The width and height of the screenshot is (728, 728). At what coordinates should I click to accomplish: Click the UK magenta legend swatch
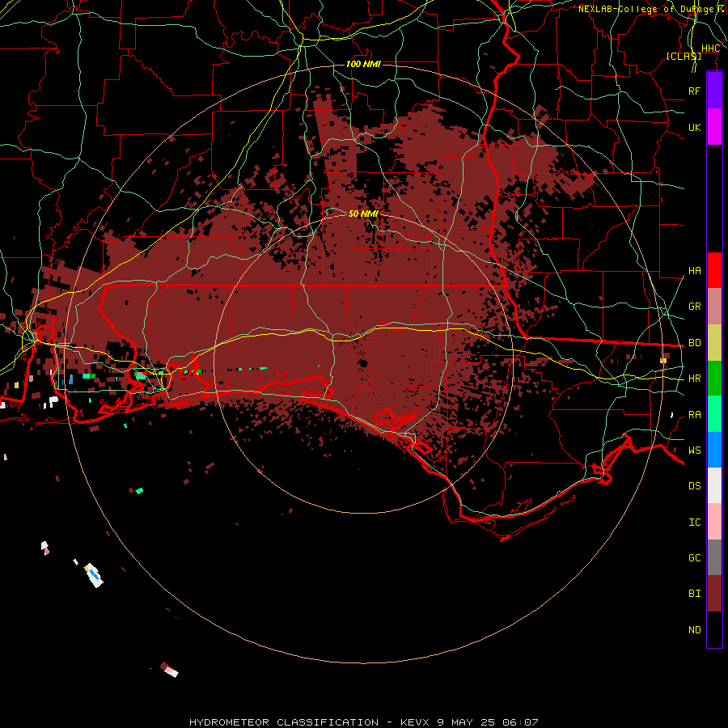click(714, 127)
